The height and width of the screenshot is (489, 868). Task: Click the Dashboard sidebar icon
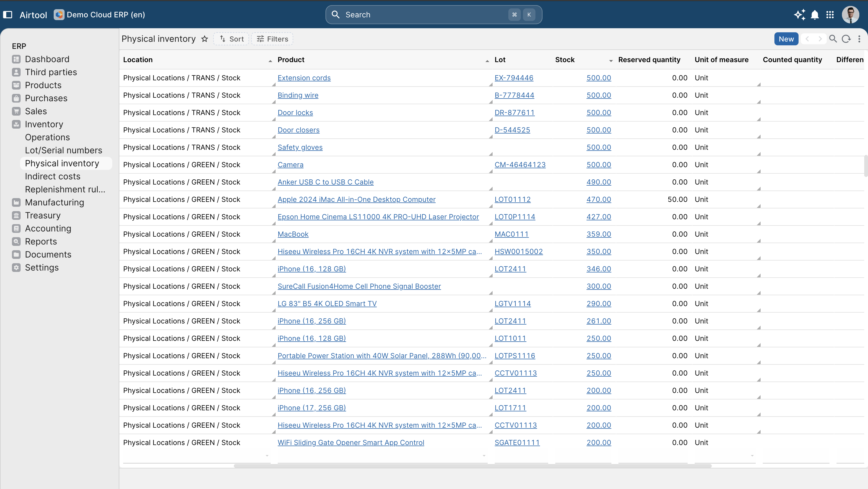(x=16, y=59)
